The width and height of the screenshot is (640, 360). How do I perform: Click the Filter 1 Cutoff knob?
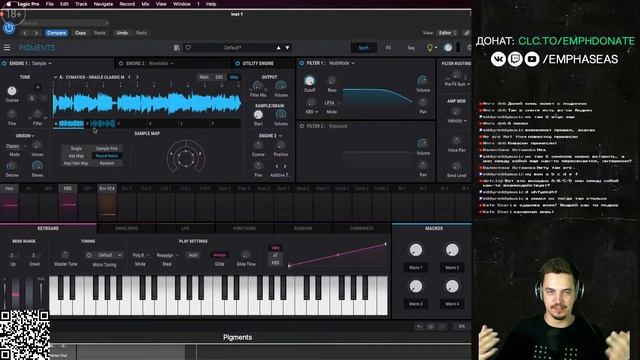(x=309, y=81)
